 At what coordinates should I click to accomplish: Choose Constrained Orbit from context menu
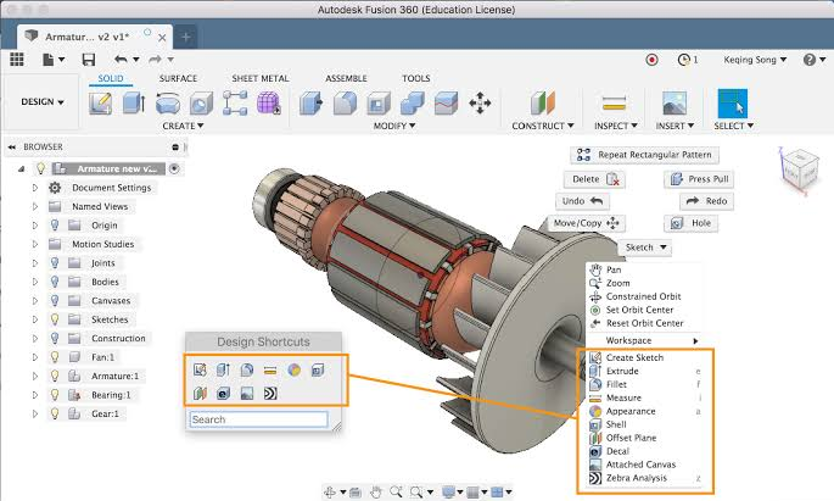tap(643, 296)
